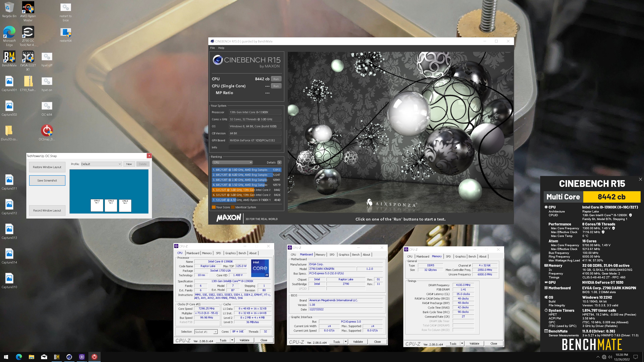Open the 'restart to bios' shortcut icon
The width and height of the screenshot is (644, 362).
click(66, 12)
